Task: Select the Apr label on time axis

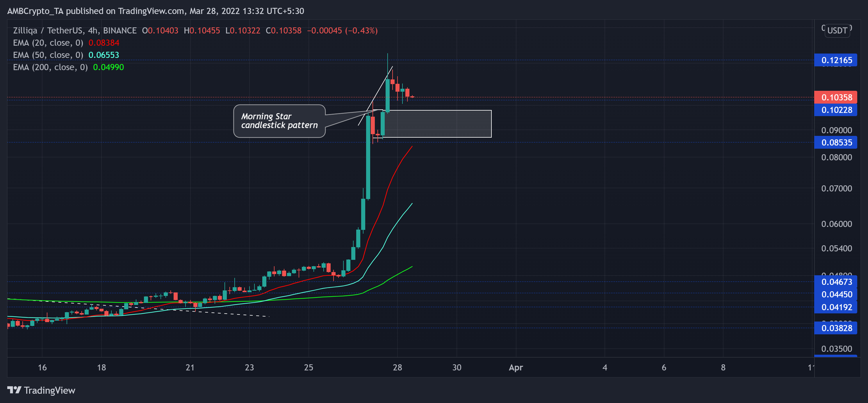Action: (516, 368)
